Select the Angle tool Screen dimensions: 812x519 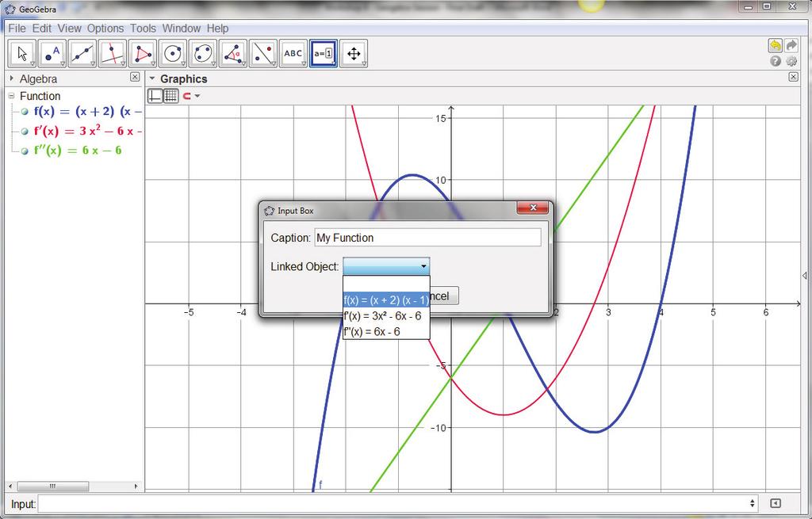232,53
